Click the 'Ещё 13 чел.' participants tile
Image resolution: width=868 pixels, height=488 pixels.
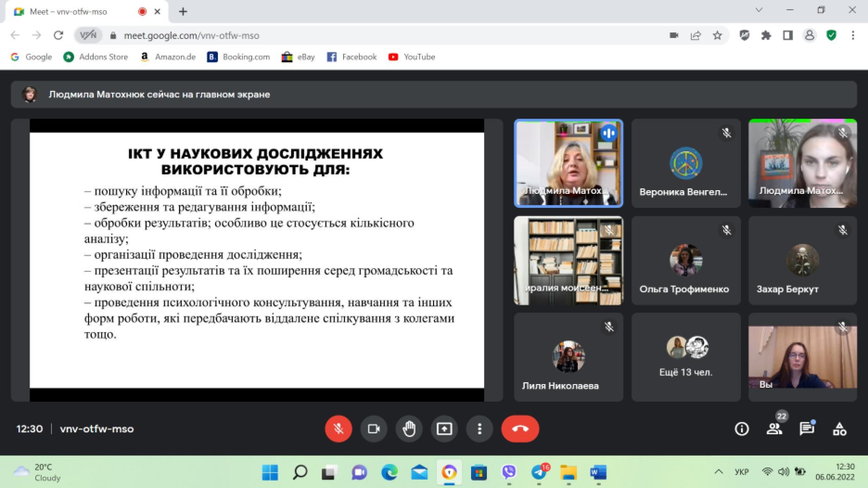(x=686, y=357)
